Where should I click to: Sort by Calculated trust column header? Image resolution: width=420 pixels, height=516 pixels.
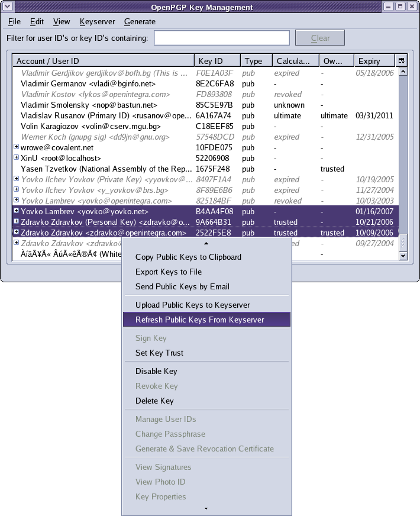tap(296, 61)
